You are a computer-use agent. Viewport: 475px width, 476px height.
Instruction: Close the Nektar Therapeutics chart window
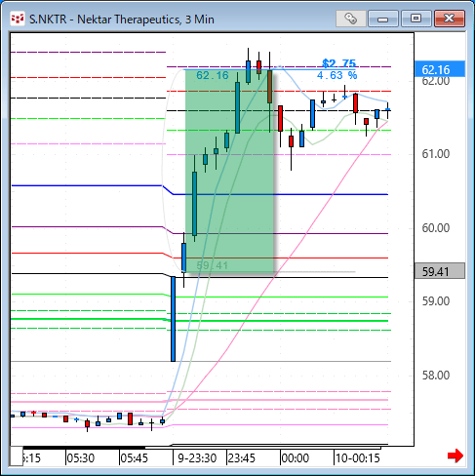(x=449, y=19)
